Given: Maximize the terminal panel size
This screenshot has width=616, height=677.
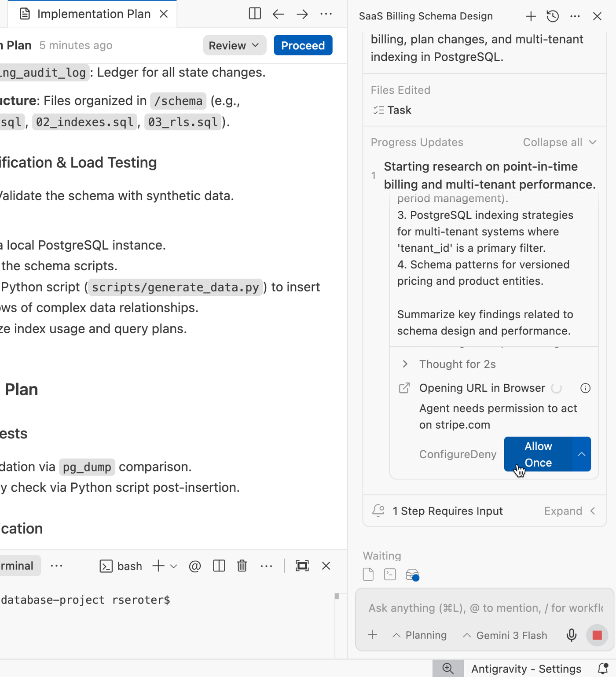Looking at the screenshot, I should [302, 566].
